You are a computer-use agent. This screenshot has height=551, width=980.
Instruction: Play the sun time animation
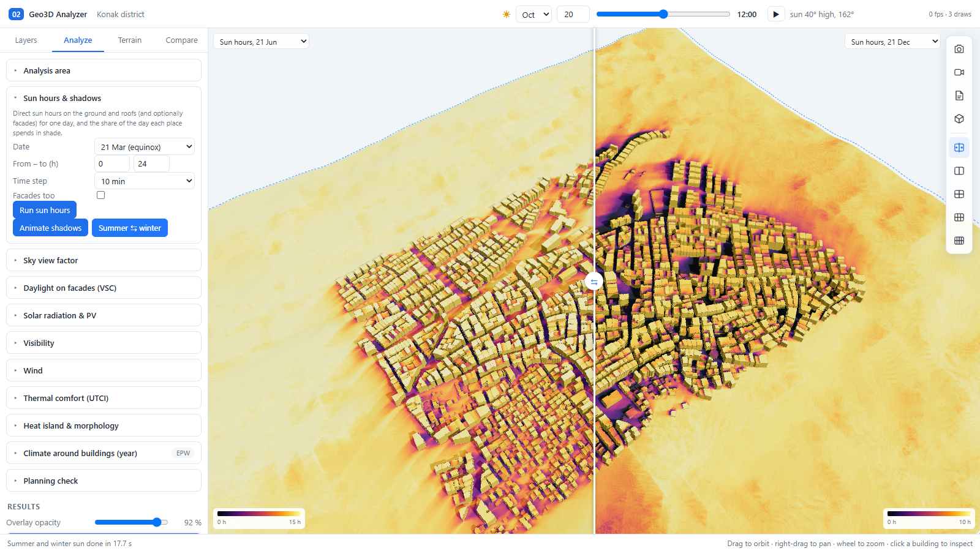pyautogui.click(x=776, y=14)
